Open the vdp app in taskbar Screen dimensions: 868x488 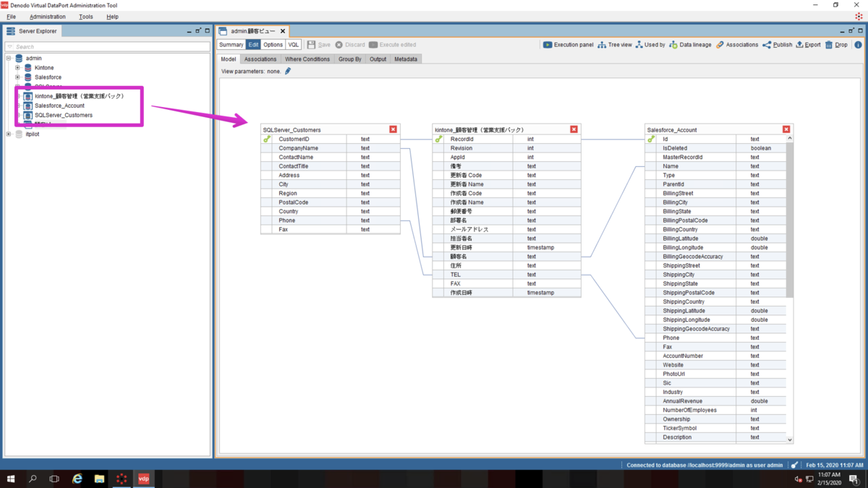coord(143,479)
